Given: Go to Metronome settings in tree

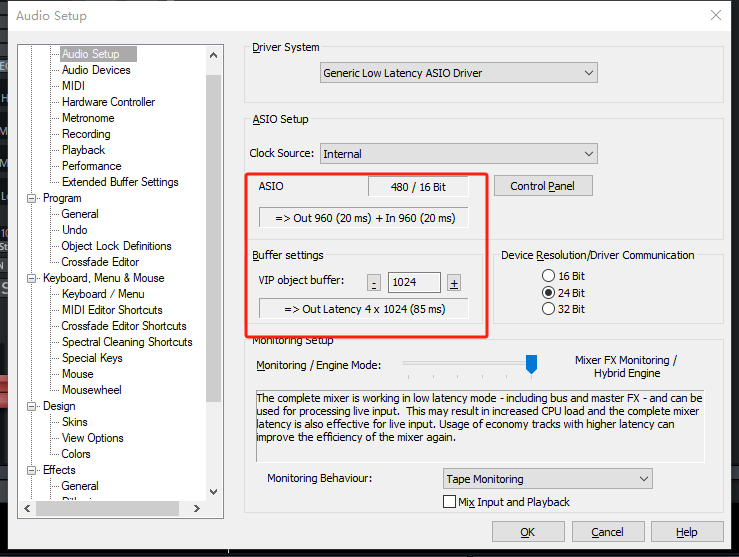Looking at the screenshot, I should (88, 118).
